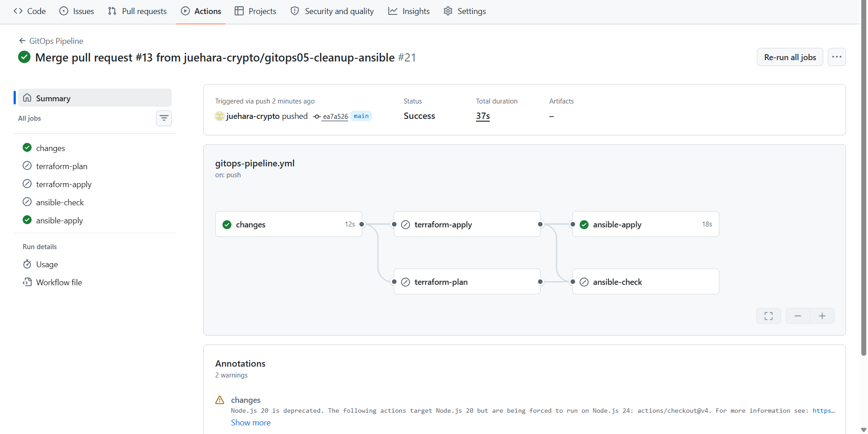Click the terraform-plan graph node

pos(467,282)
